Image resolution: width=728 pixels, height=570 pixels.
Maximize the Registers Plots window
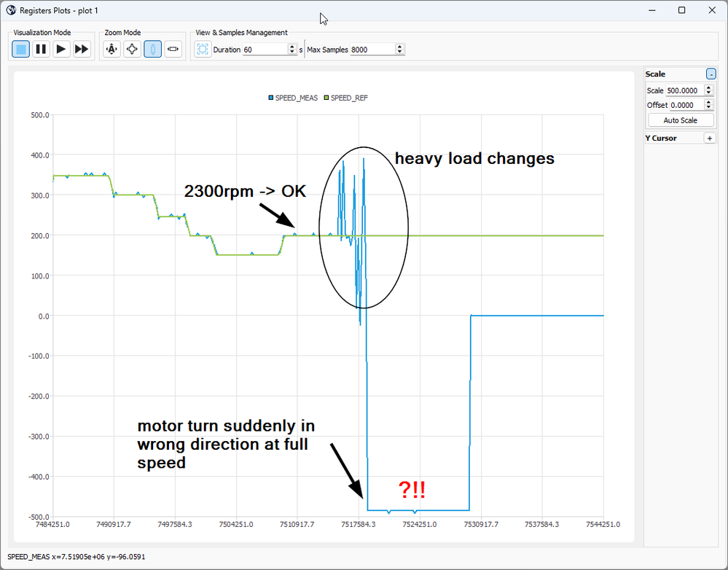coord(681,10)
